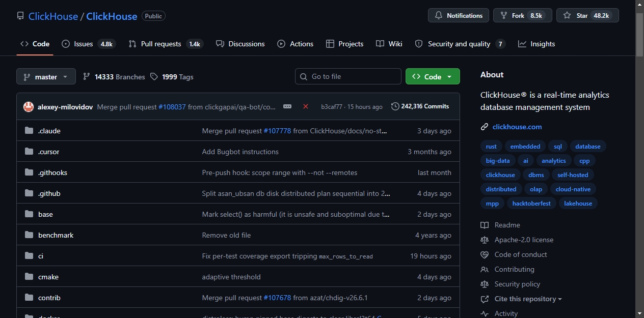Switch to the Pull requests tab
Viewport: 644px width, 318px height.
pos(166,44)
